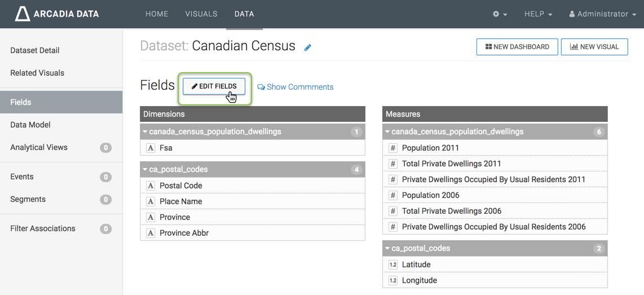Collapse ca_postal_codes group under Measures
Image resolution: width=644 pixels, height=295 pixels.
point(387,249)
